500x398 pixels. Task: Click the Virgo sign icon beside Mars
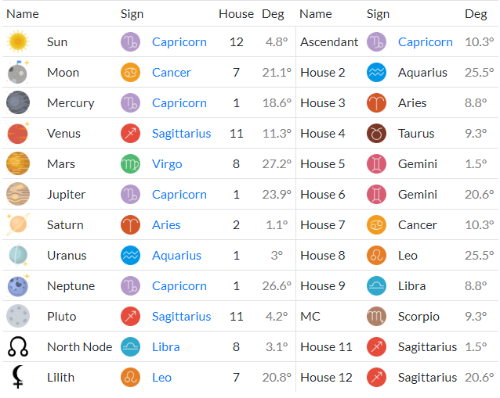(x=130, y=164)
